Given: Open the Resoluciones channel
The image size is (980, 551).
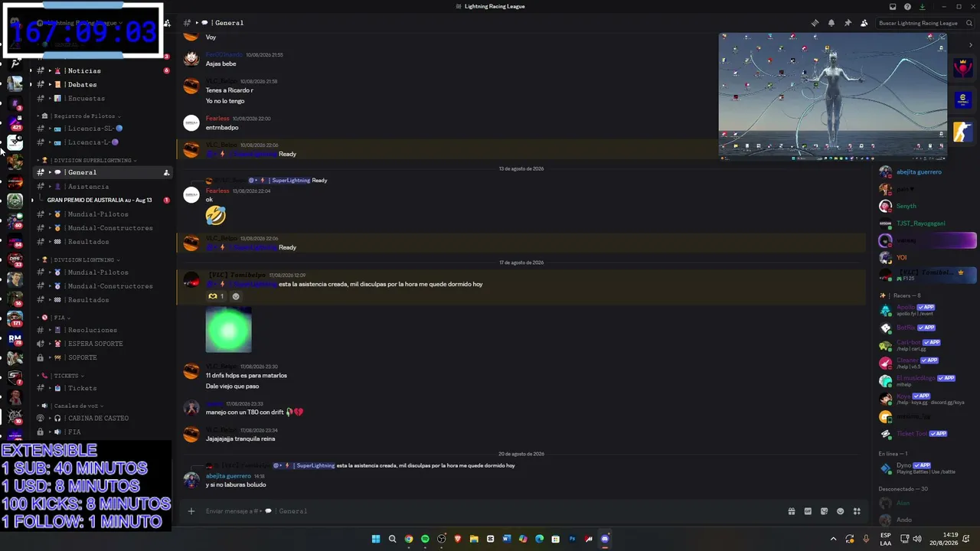Looking at the screenshot, I should pos(103,330).
